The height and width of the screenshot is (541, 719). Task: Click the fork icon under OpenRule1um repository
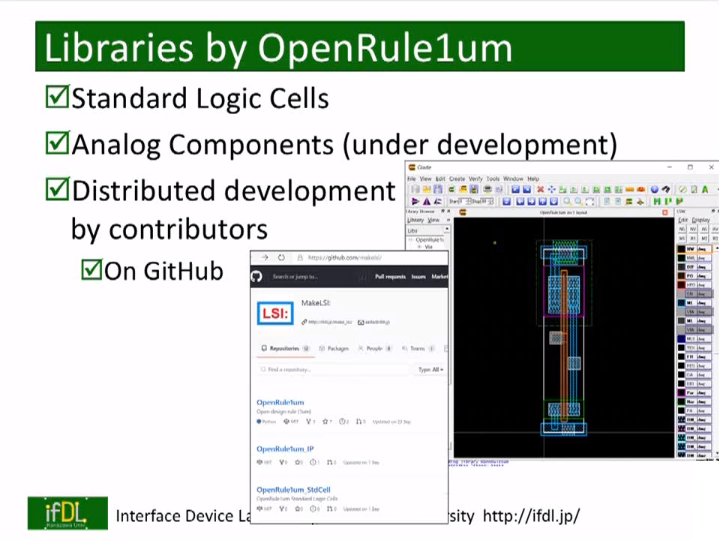tap(308, 421)
